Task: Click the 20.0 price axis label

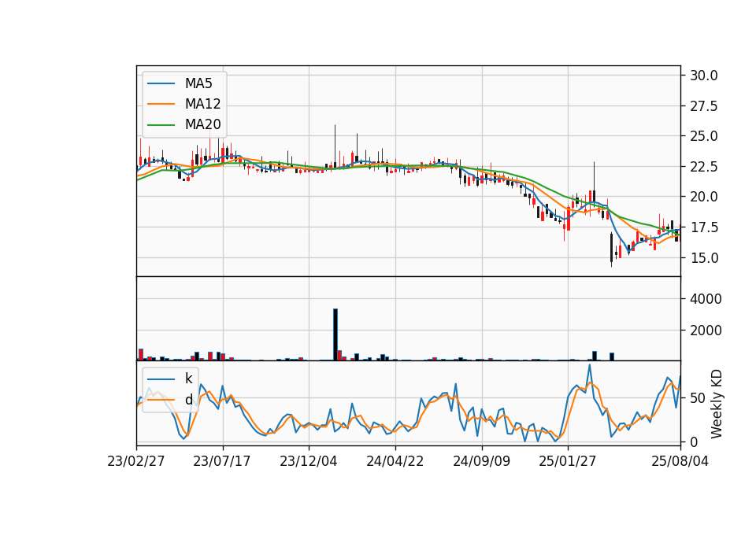Action: click(704, 197)
